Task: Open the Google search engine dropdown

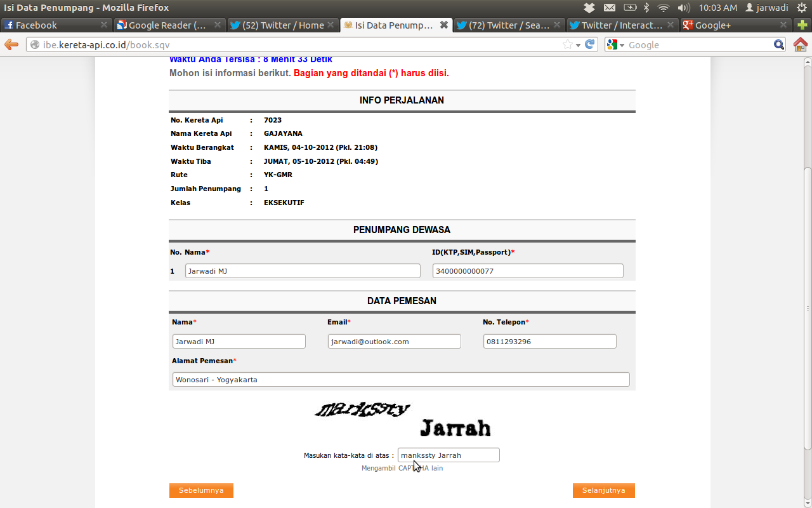Action: pyautogui.click(x=615, y=44)
